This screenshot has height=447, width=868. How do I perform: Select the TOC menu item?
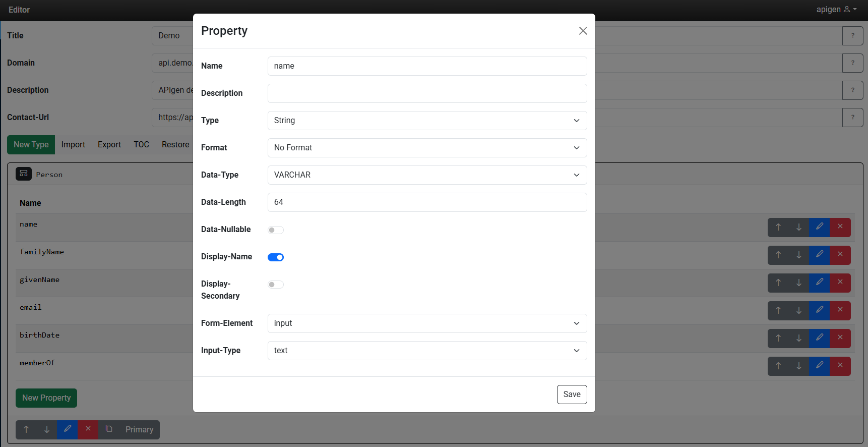[x=141, y=145]
